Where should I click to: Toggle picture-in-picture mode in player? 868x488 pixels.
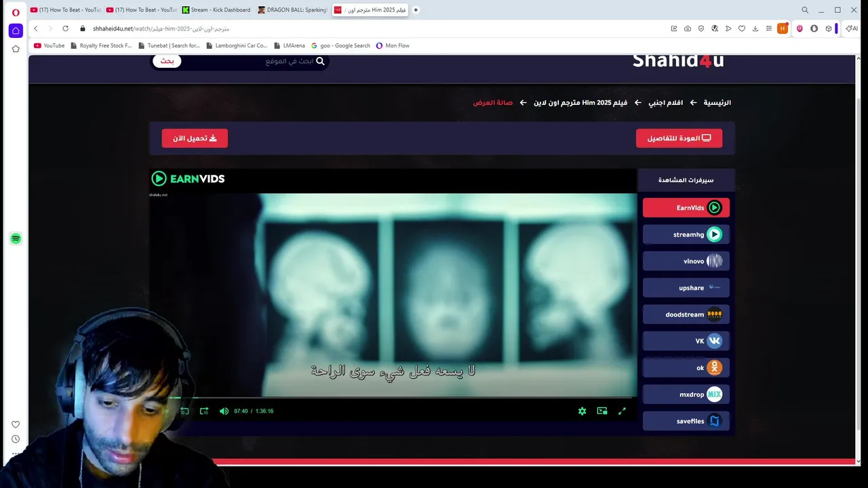(602, 411)
